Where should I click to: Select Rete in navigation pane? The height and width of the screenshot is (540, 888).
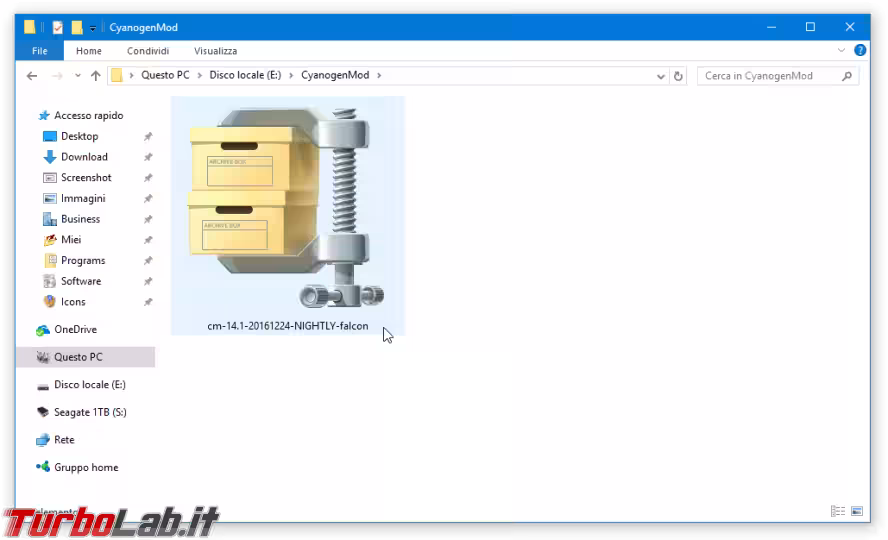click(63, 440)
